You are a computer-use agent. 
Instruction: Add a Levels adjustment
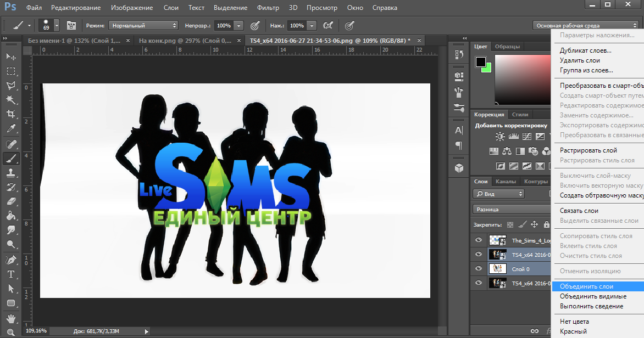pos(513,137)
